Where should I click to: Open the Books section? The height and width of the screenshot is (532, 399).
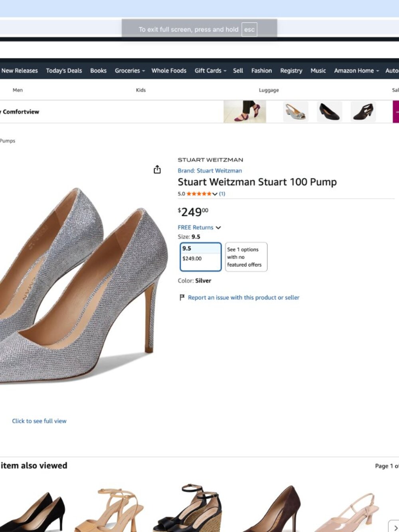coord(98,71)
